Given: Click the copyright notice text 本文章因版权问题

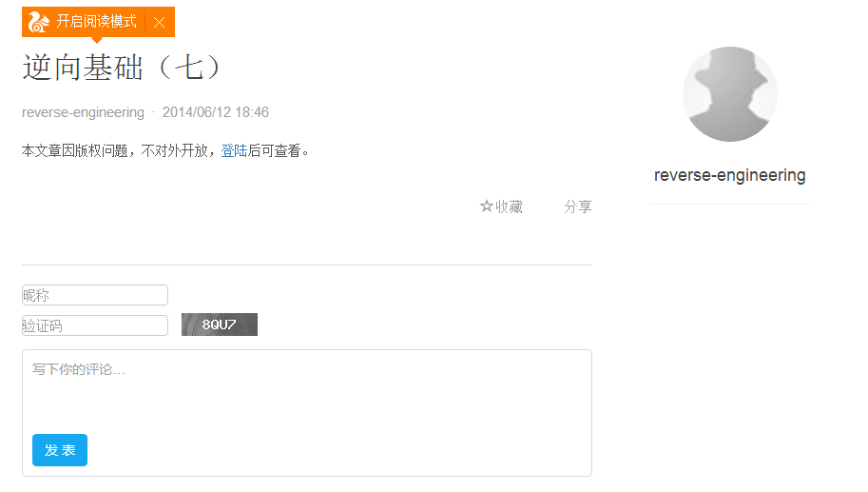Looking at the screenshot, I should (x=75, y=150).
